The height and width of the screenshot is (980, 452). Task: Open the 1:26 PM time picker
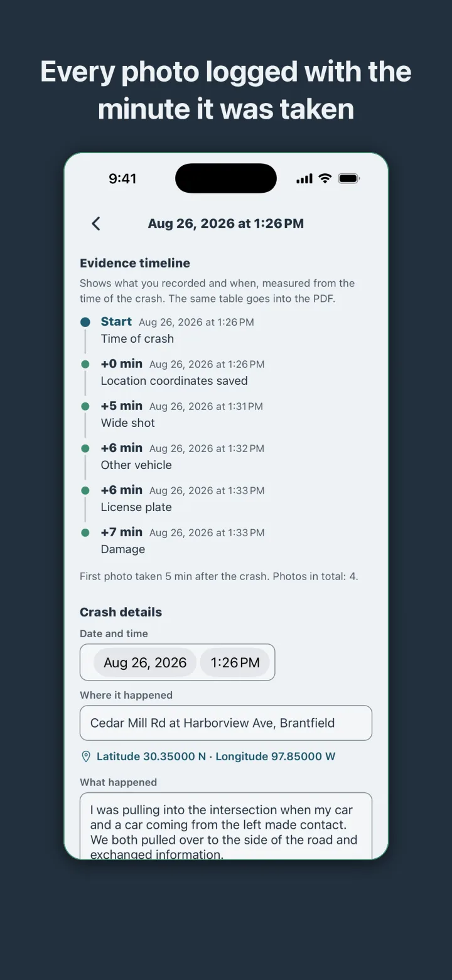[235, 662]
